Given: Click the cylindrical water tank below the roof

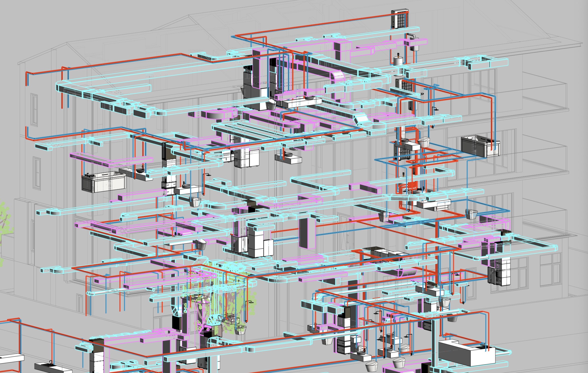Looking at the screenshot, I should click(x=398, y=61).
